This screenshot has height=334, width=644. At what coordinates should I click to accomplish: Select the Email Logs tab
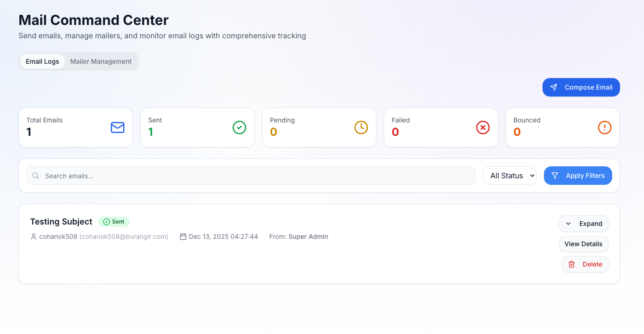(x=42, y=61)
